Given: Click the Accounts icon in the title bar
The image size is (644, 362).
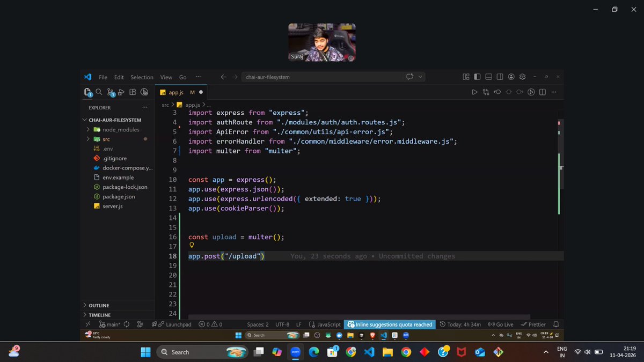Looking at the screenshot, I should coord(511,77).
